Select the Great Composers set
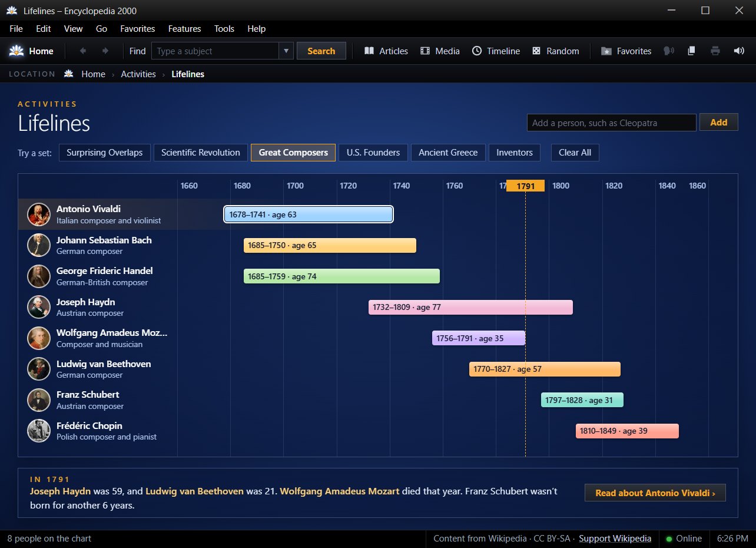756x548 pixels. pyautogui.click(x=293, y=153)
